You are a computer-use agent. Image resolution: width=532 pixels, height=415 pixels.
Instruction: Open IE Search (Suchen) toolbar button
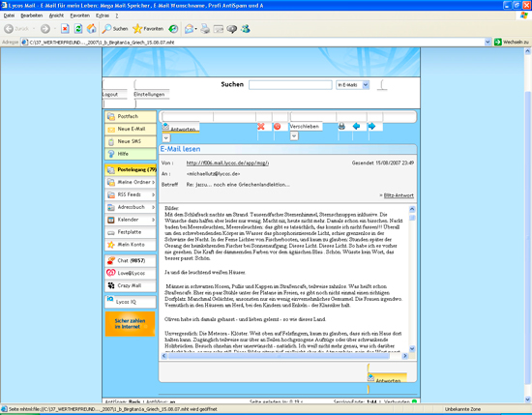coord(115,29)
